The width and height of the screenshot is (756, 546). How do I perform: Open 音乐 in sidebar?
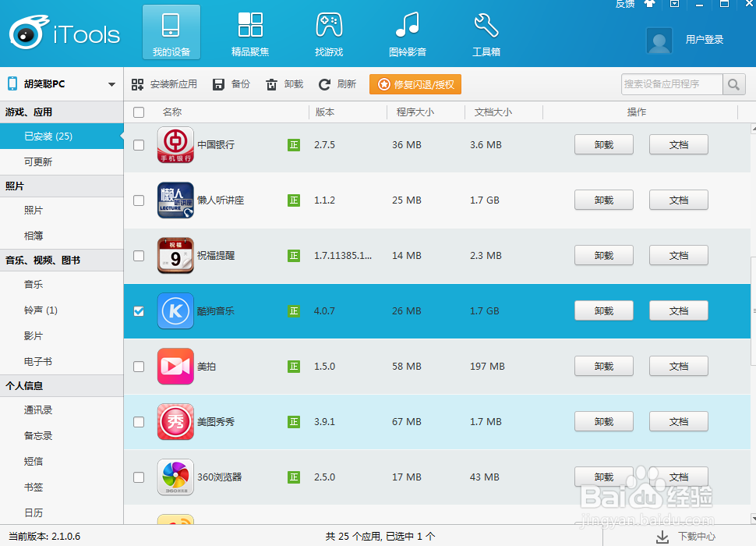[x=62, y=285]
